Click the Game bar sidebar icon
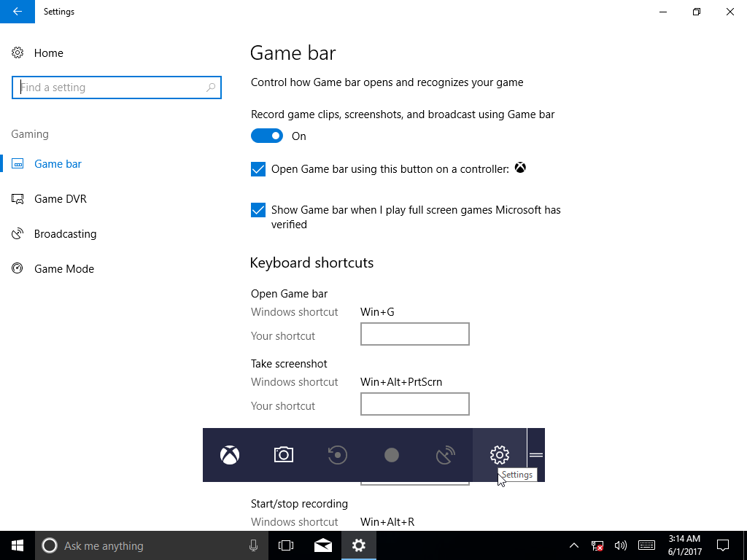This screenshot has width=747, height=560. 18,164
